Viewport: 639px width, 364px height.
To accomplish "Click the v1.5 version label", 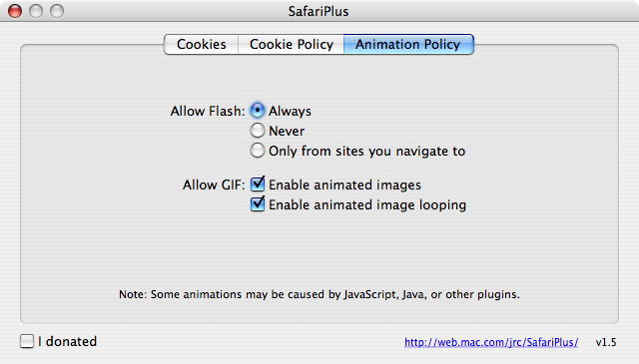I will click(606, 342).
